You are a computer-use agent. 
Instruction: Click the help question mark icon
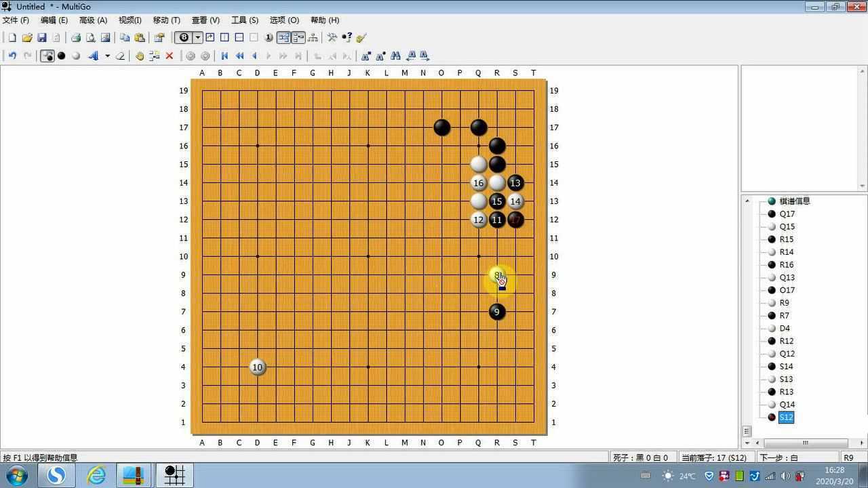click(x=345, y=37)
